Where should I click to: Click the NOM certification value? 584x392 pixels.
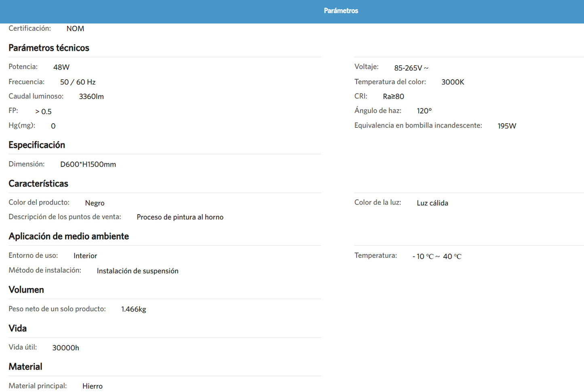pyautogui.click(x=75, y=29)
